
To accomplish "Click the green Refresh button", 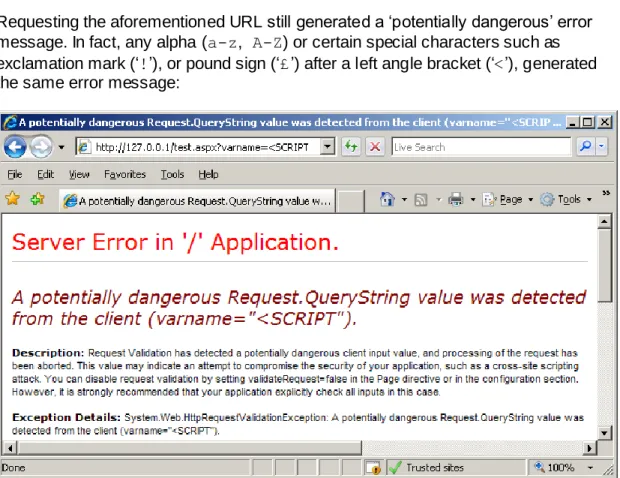I will coord(351,147).
